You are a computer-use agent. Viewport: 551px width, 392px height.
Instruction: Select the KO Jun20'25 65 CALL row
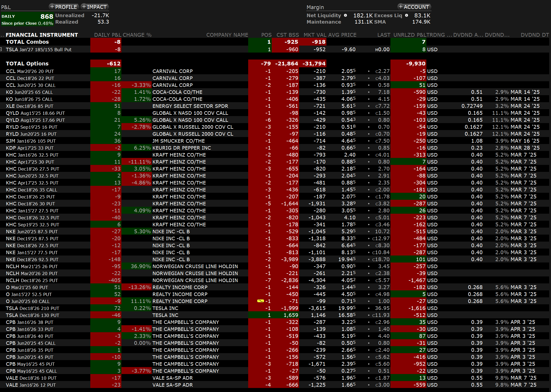[274, 92]
